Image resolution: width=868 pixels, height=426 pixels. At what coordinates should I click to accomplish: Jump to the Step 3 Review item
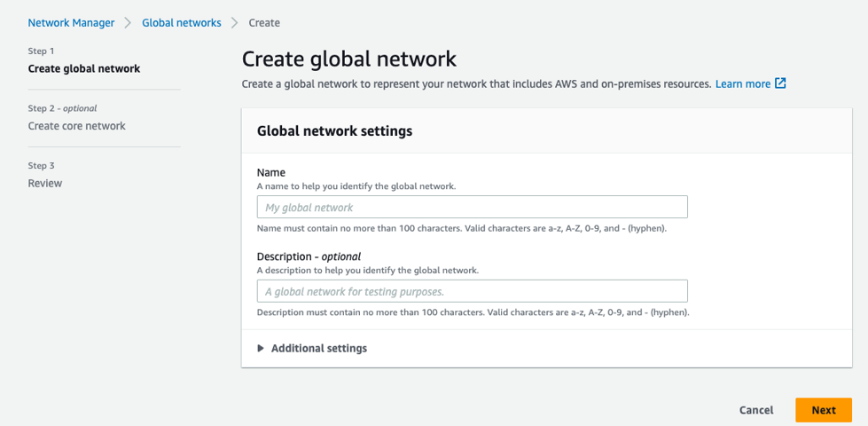point(45,183)
